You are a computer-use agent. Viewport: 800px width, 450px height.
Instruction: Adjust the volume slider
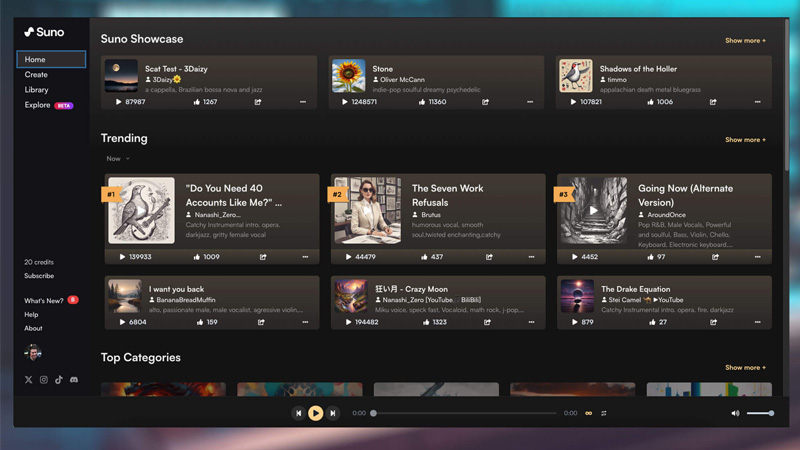tap(760, 413)
